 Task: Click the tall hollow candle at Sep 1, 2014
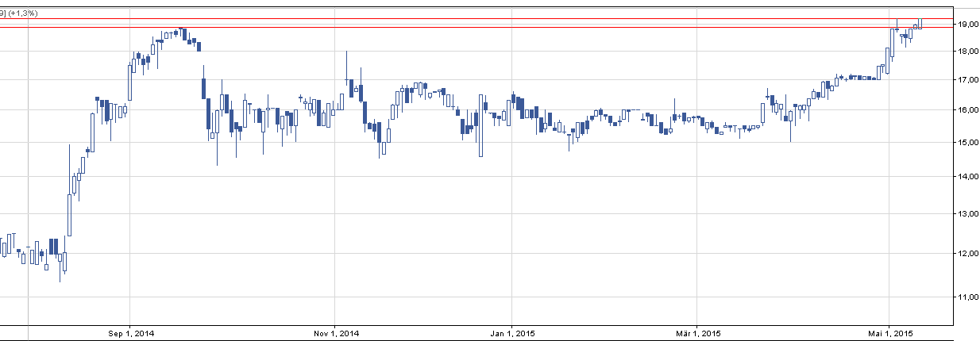(x=130, y=82)
